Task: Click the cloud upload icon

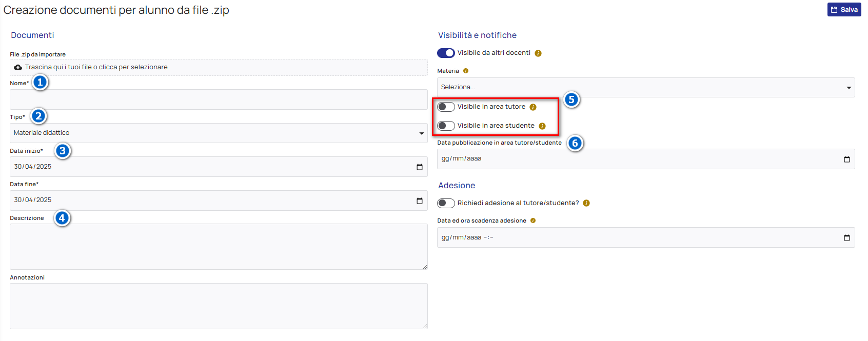Action: [x=18, y=67]
